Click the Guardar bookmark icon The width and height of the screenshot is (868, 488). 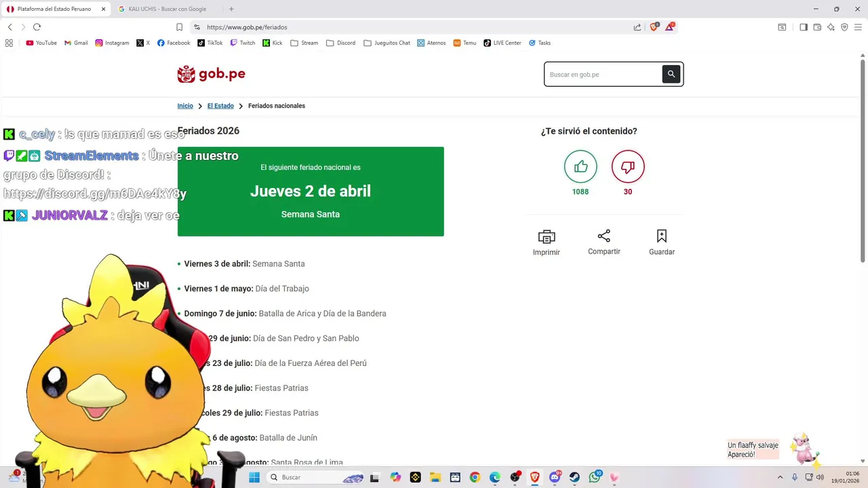pos(662,236)
